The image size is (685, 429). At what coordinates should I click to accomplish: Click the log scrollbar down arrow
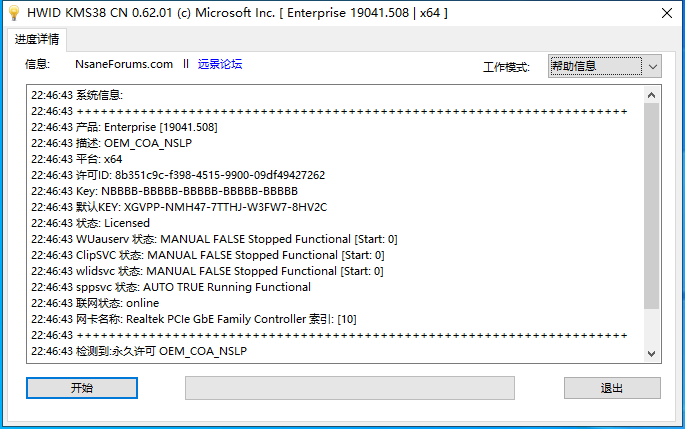pos(651,353)
